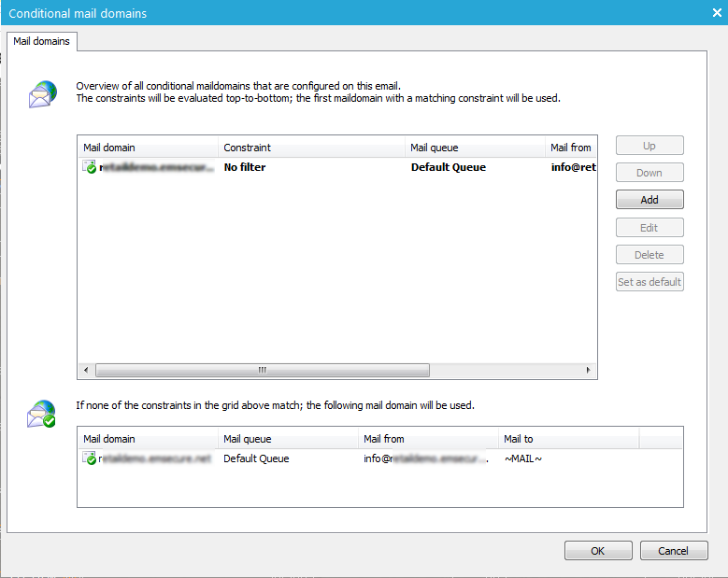Click the Mail queue header in upper grid
Screen dimensions: 728x578
tap(475, 148)
